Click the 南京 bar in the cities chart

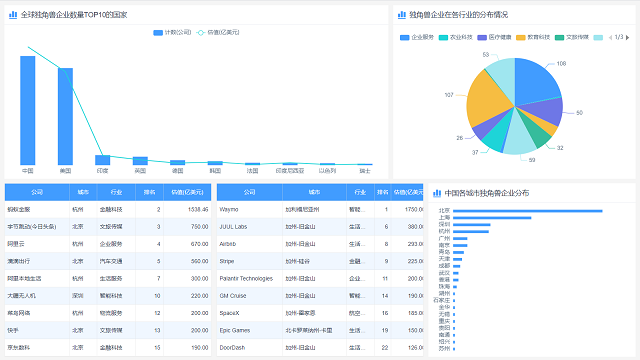click(460, 245)
